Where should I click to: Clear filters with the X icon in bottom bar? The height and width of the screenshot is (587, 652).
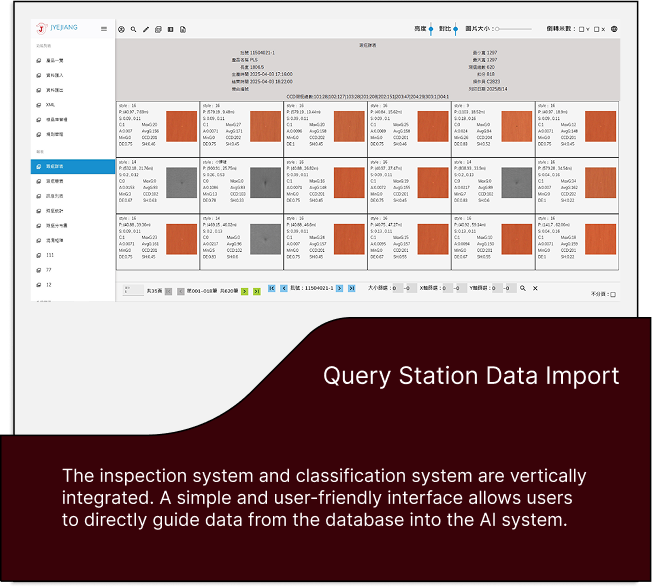(x=535, y=288)
